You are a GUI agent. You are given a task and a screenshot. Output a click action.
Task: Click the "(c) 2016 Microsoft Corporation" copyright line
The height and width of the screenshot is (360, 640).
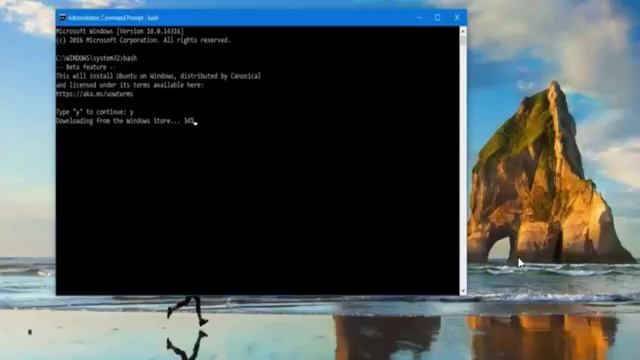(144, 40)
